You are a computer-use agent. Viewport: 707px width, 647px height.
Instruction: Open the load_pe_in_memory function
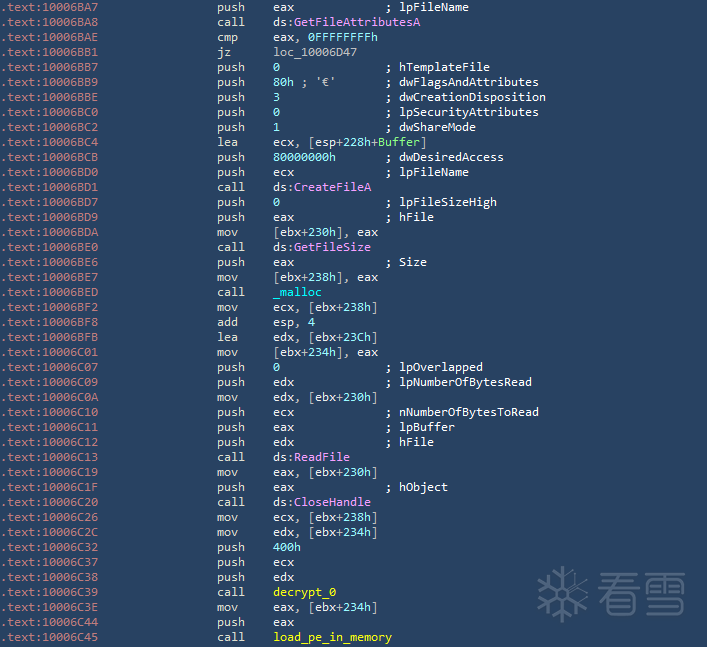pos(332,637)
